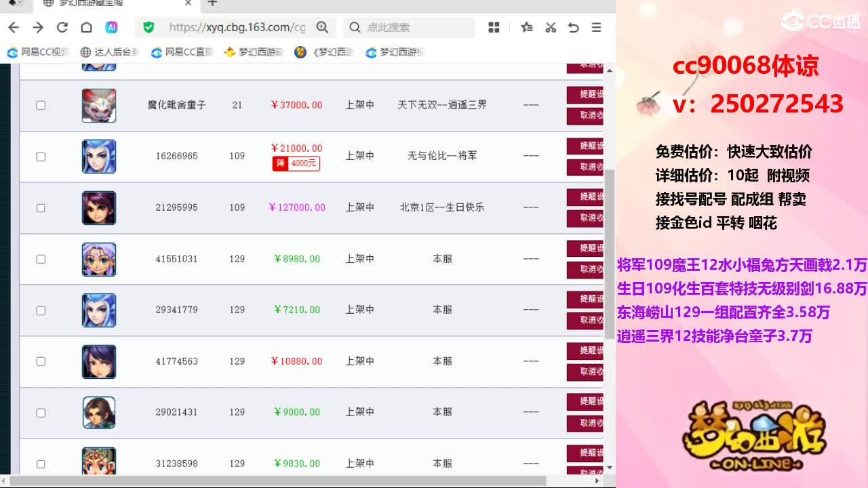Open the avatar of character 29021431
Image resolution: width=868 pixels, height=488 pixels.
click(x=99, y=413)
